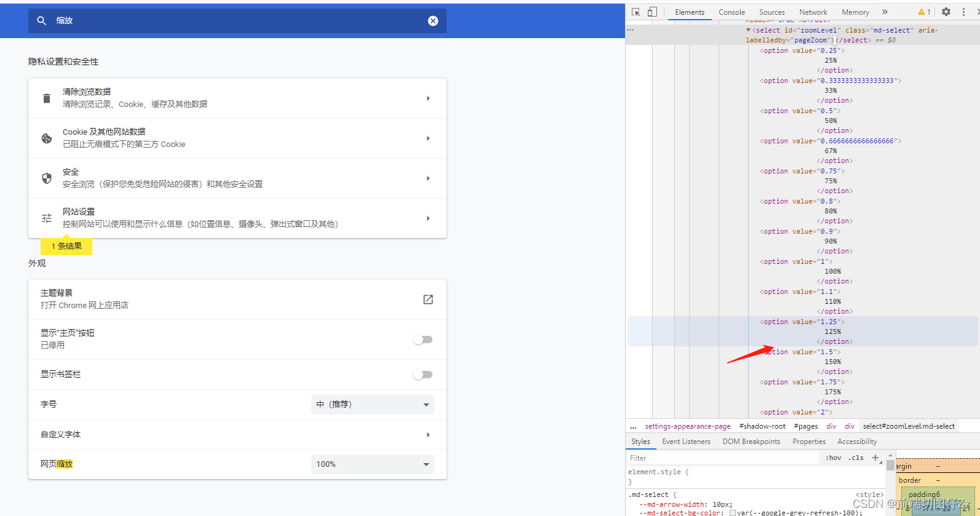Open the font size dropdown
Image resolution: width=980 pixels, height=516 pixels.
[373, 405]
